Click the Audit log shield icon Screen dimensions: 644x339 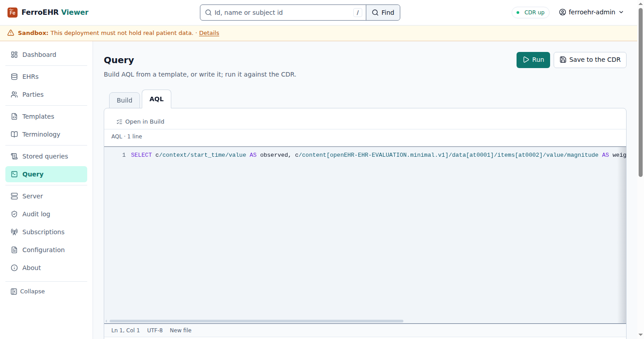tap(14, 214)
